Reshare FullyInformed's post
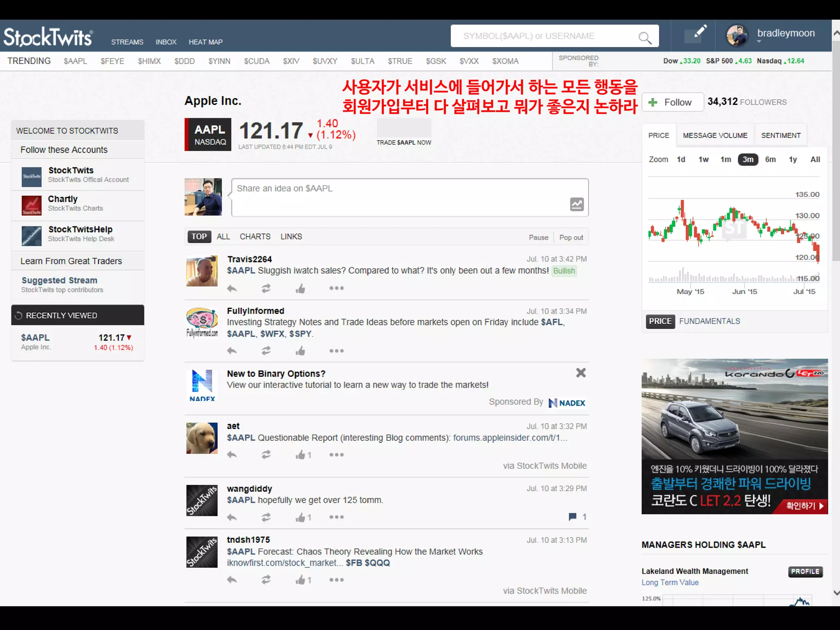This screenshot has width=840, height=630. [266, 351]
